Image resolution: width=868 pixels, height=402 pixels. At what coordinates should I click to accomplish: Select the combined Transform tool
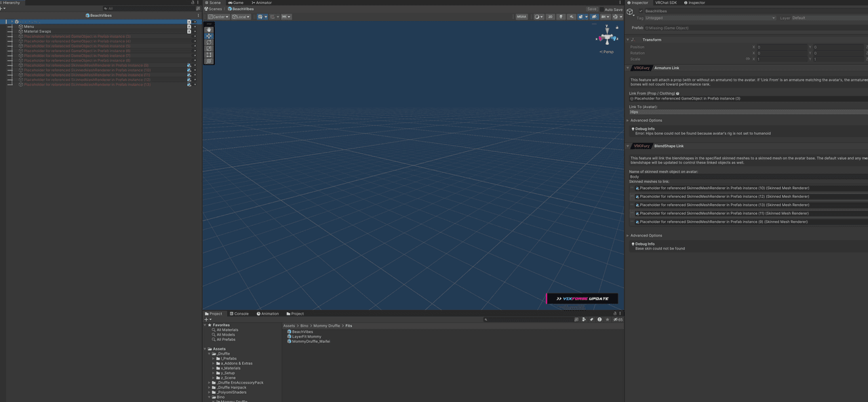pos(209,61)
